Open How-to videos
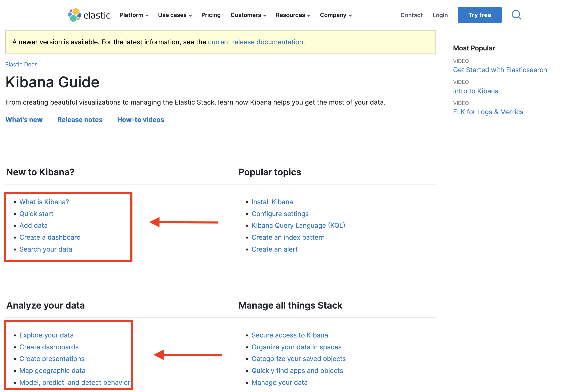Screen dimensions: 588x392 [140, 120]
